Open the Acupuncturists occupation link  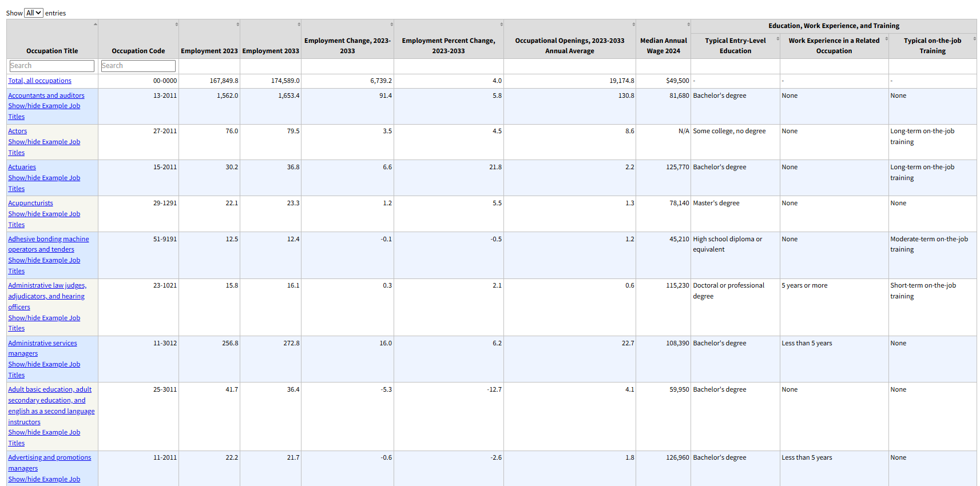(x=31, y=203)
